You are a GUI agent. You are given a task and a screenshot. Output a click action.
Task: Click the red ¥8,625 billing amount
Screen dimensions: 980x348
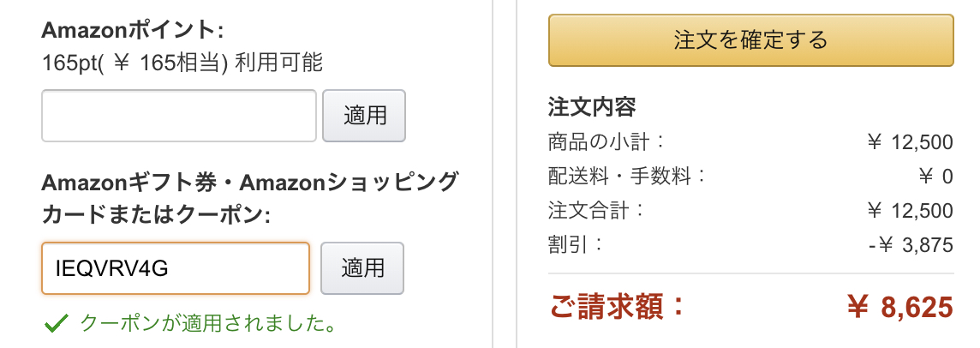(899, 306)
